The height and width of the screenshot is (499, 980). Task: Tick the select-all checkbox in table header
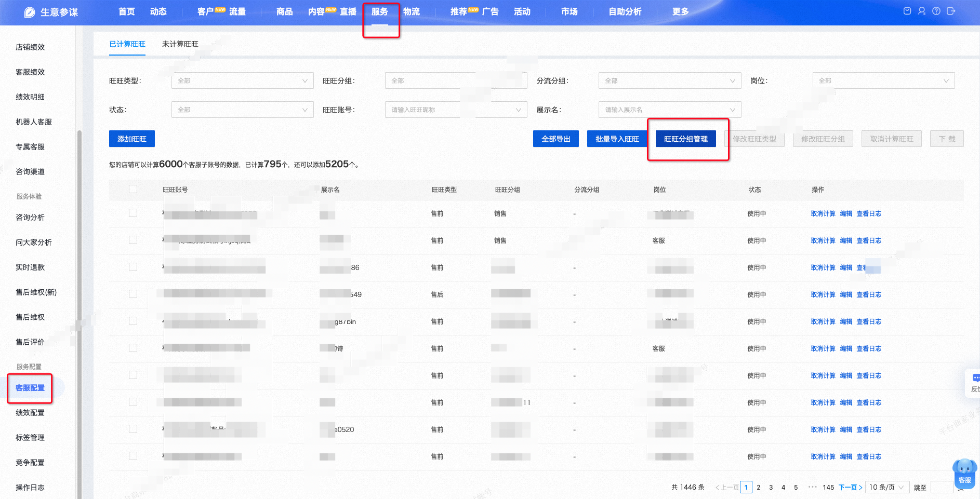point(133,189)
